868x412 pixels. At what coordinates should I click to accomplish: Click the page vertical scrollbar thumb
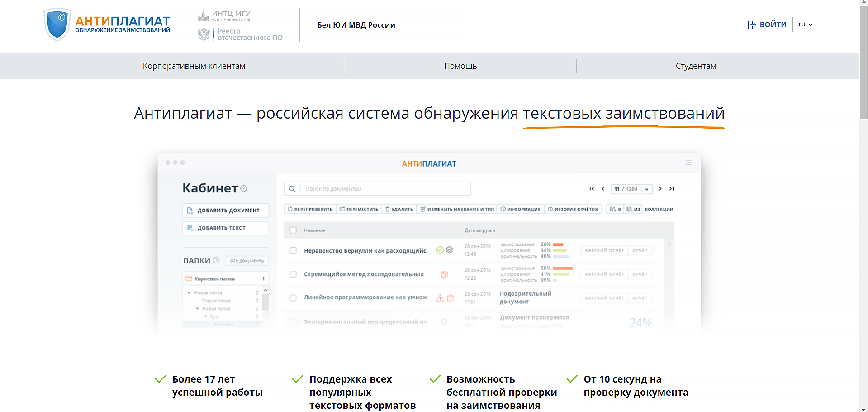coord(863,62)
